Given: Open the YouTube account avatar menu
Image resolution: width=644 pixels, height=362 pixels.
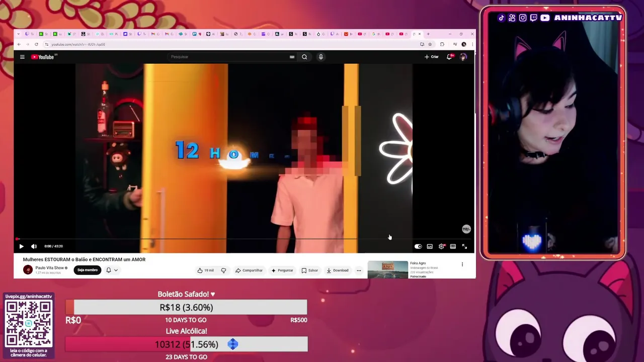Looking at the screenshot, I should point(463,57).
